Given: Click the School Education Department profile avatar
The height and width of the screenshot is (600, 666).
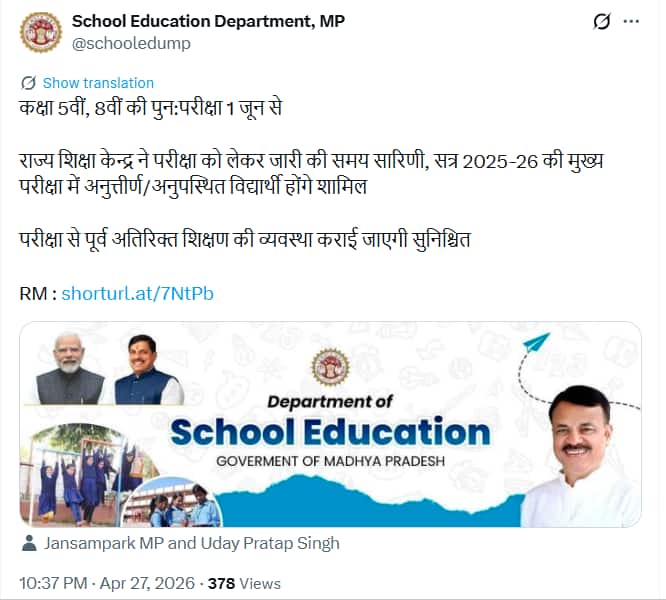Looking at the screenshot, I should 41,32.
